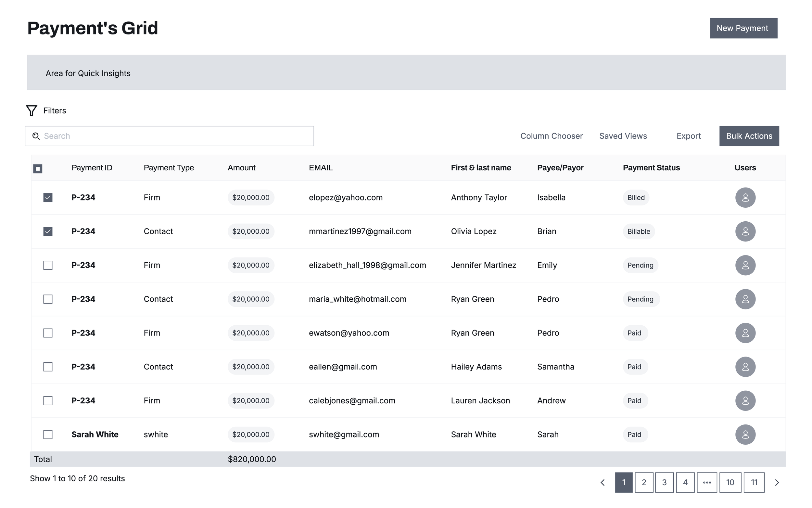Screen dimensions: 812x508
Task: Uncheck the Anthony Taylor row checkbox
Action: pyautogui.click(x=48, y=198)
